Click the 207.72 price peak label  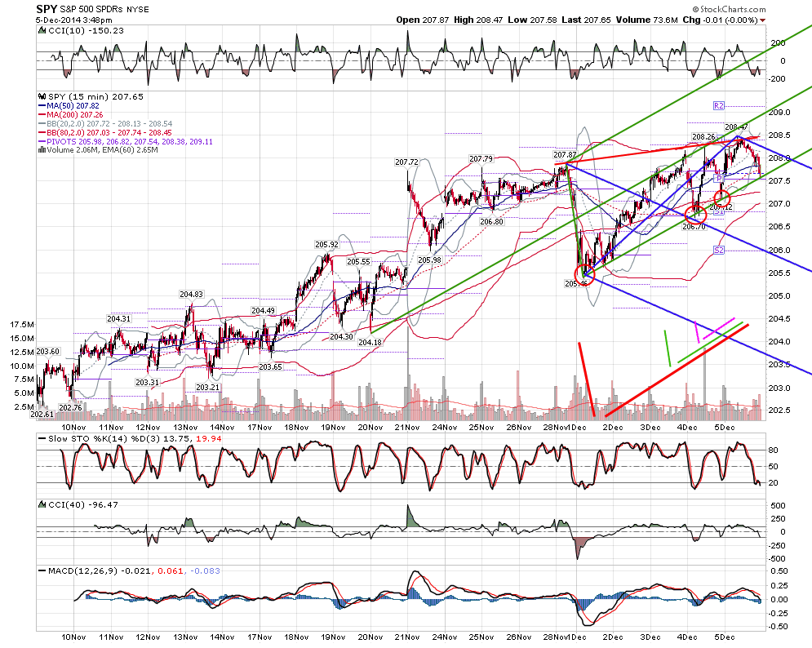tap(406, 162)
